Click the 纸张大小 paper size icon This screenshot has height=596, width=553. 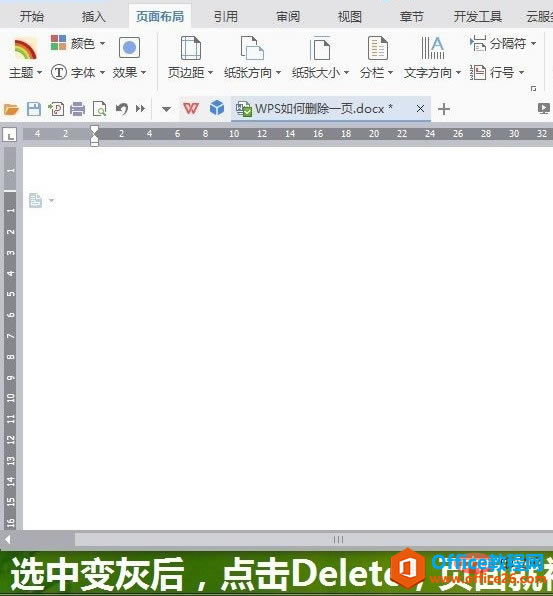(x=320, y=48)
